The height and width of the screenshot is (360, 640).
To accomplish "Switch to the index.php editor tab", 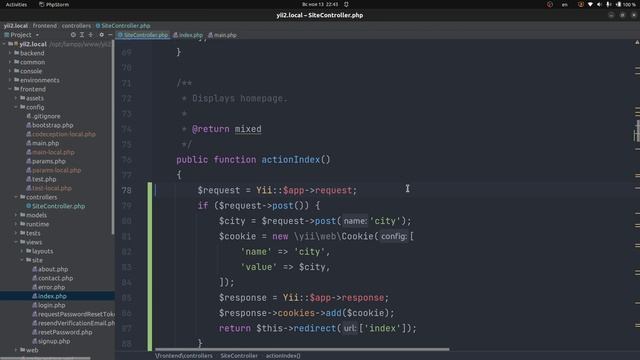I will point(188,35).
